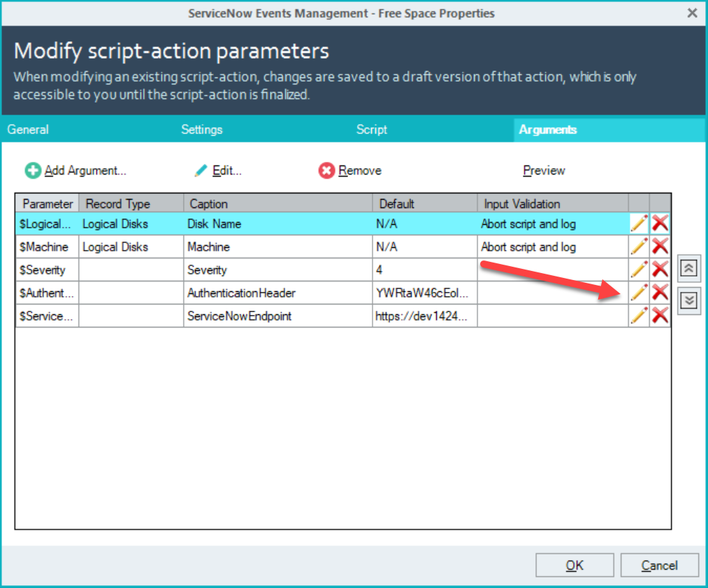Go to the Script tab
708x588 pixels.
pos(372,129)
